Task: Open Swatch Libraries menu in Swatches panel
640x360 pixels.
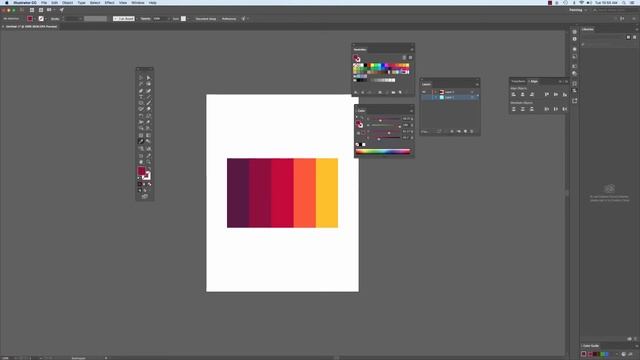Action: tap(356, 93)
